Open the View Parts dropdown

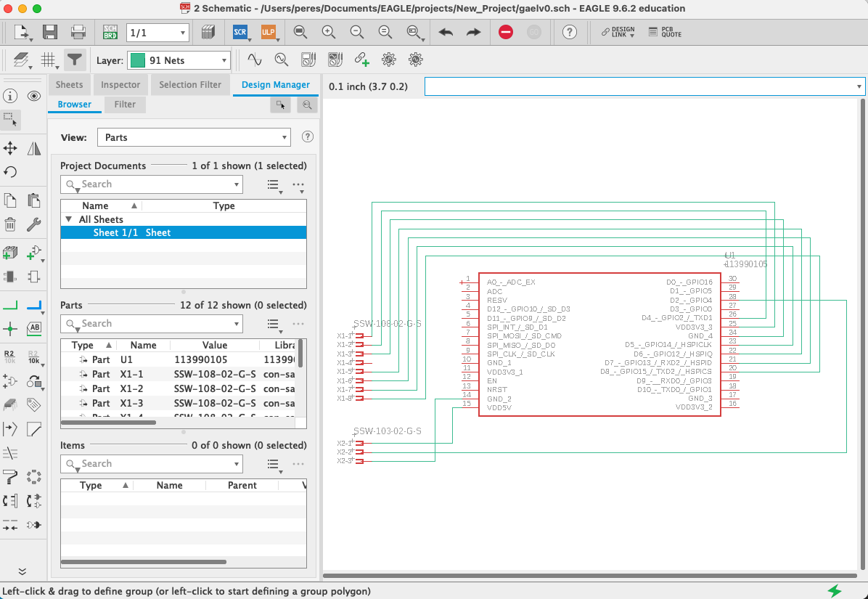click(194, 137)
